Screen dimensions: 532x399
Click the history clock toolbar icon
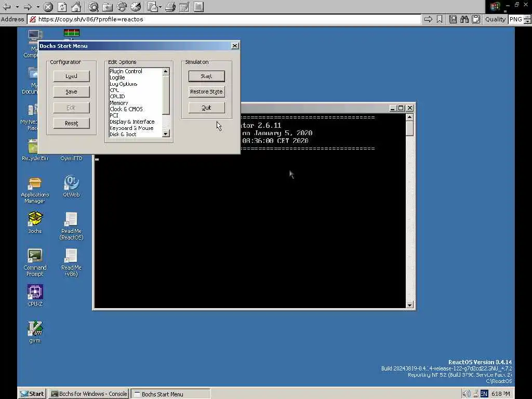pyautogui.click(x=136, y=6)
